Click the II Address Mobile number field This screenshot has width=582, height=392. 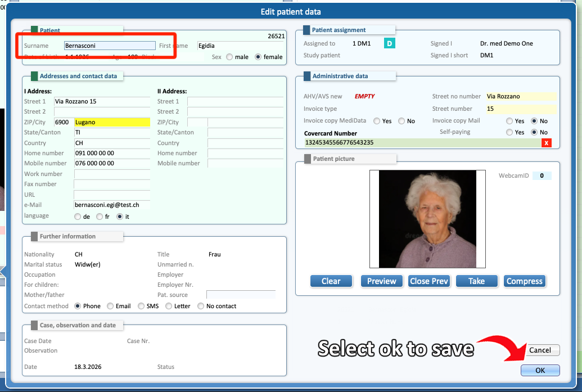245,163
